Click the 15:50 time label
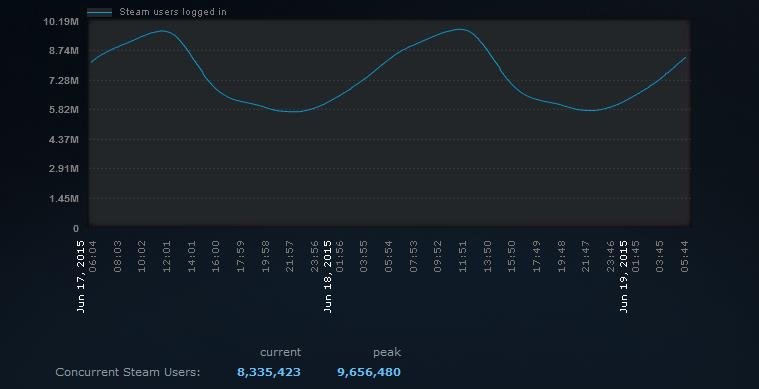This screenshot has height=389, width=759. (513, 256)
